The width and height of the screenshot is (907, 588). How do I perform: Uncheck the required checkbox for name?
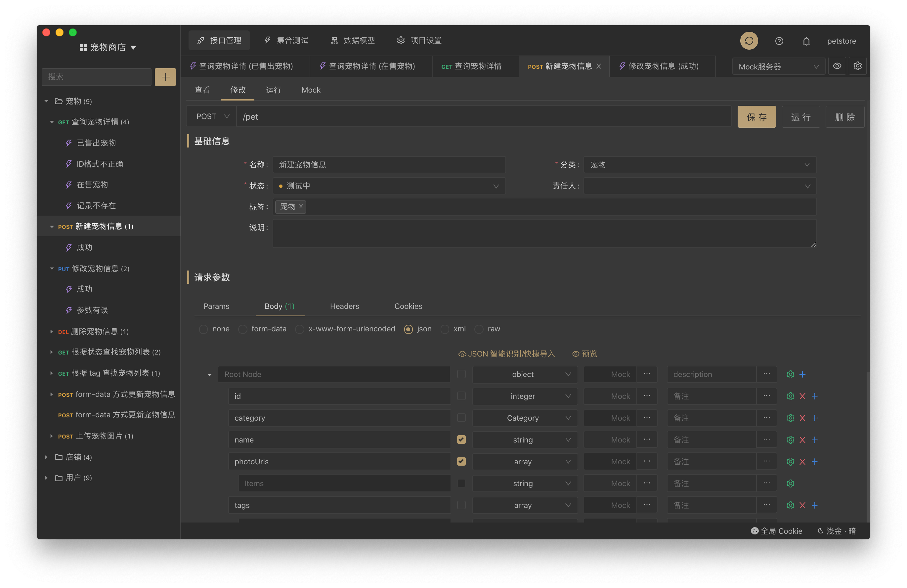(461, 440)
